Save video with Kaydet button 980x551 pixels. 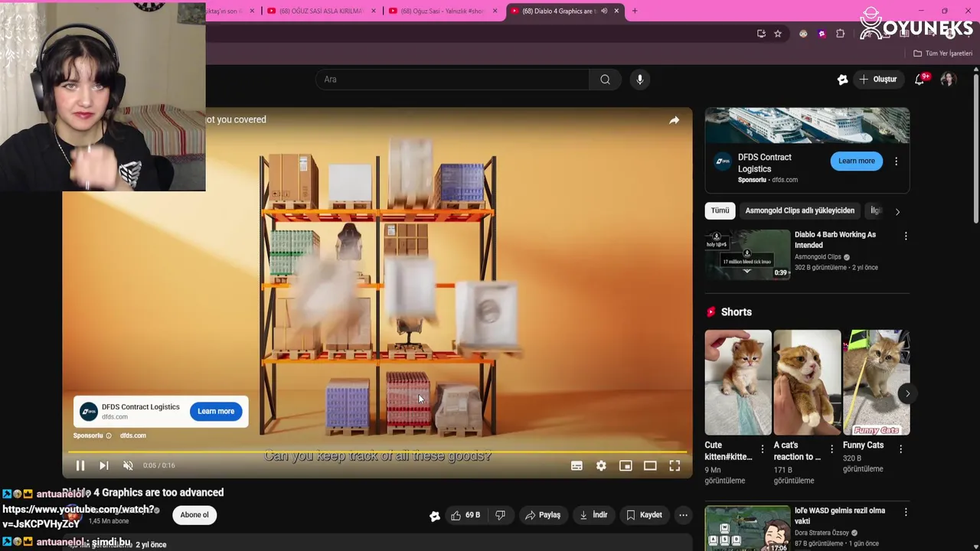point(644,515)
